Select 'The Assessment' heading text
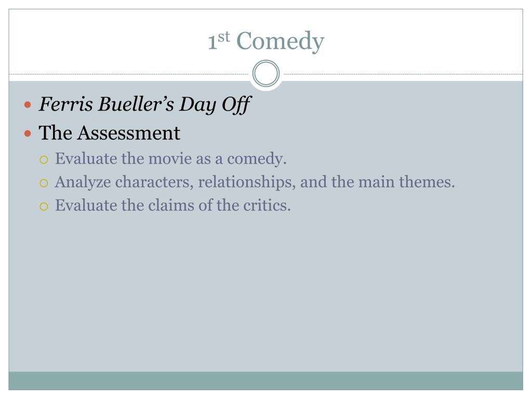The width and height of the screenshot is (532, 399). tap(109, 132)
